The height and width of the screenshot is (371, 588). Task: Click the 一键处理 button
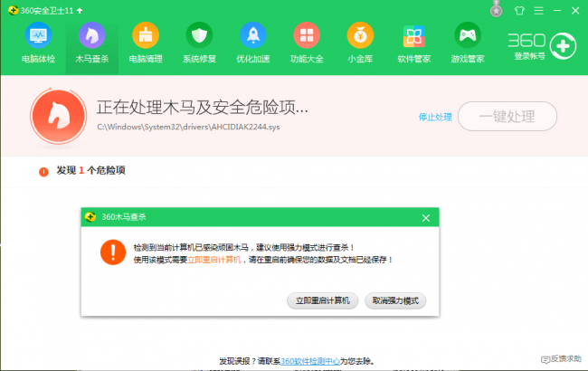click(507, 117)
